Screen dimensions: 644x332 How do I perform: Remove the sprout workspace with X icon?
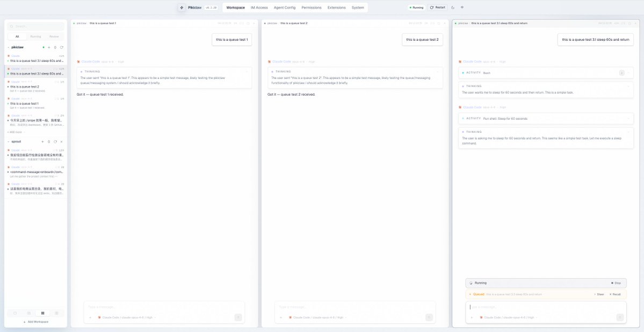tap(62, 141)
